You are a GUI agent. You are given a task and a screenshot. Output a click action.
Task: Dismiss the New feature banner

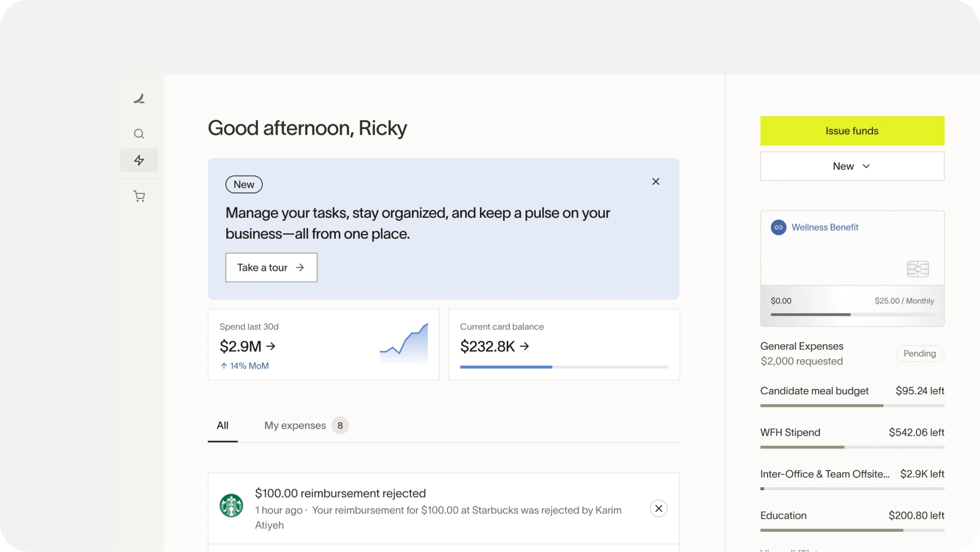click(x=656, y=182)
